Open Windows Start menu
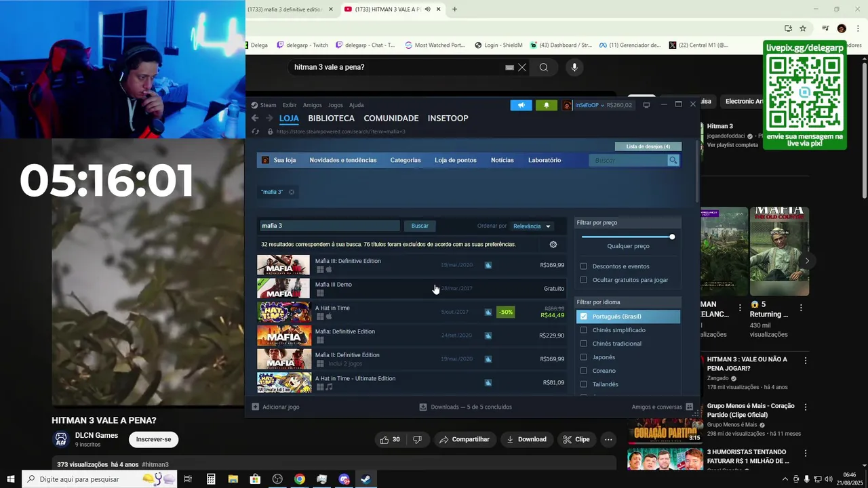Image resolution: width=868 pixels, height=488 pixels. [x=10, y=479]
